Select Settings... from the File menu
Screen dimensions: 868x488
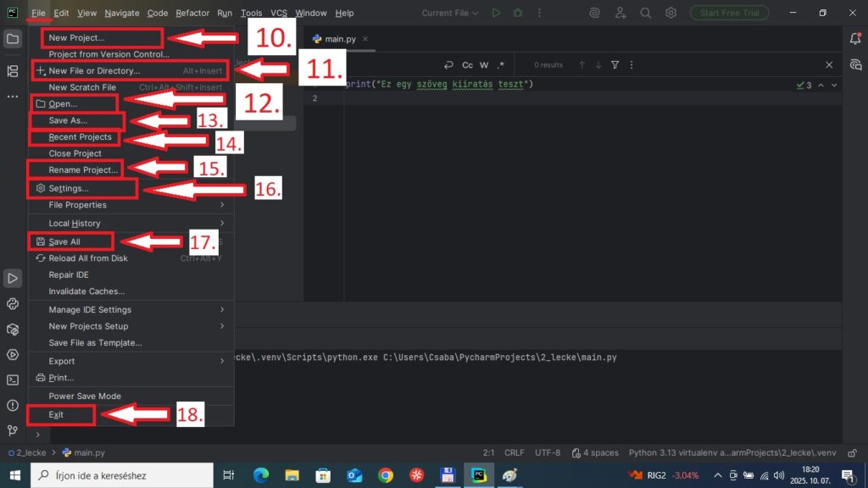click(x=68, y=188)
